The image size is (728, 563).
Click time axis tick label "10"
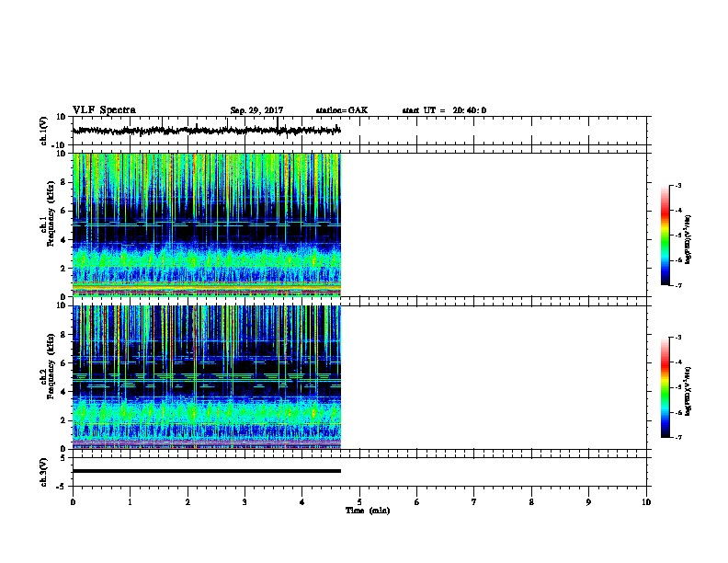(646, 502)
